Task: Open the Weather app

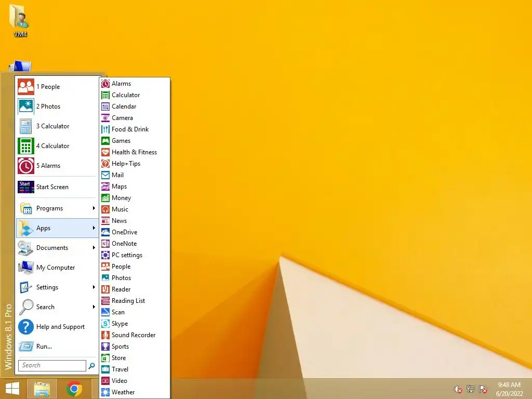Action: (135, 392)
